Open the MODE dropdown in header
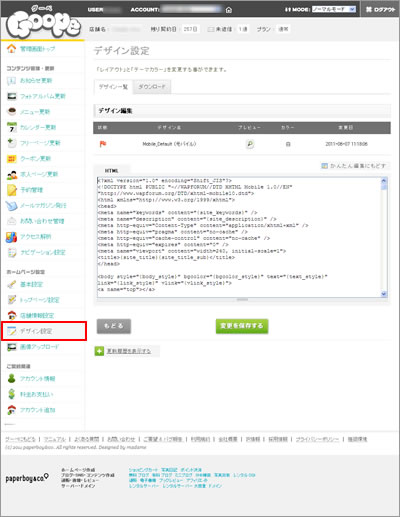This screenshot has width=400, height=517. click(334, 10)
